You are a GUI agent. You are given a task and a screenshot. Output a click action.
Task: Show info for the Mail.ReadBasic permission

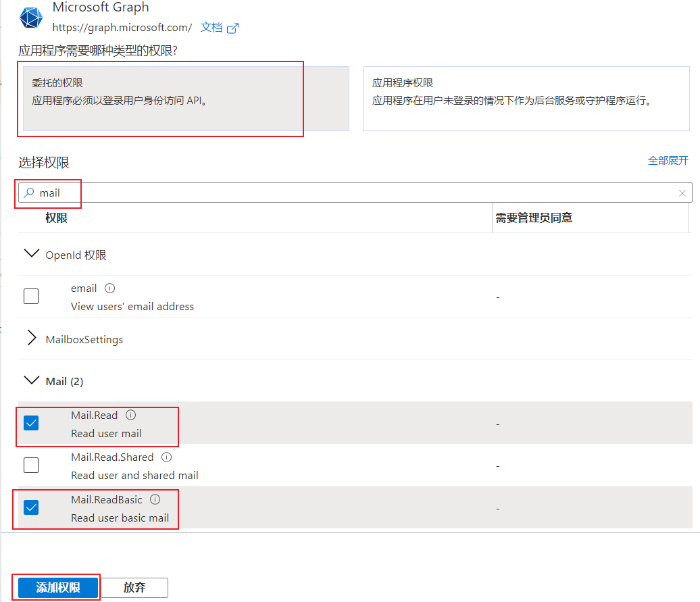[155, 499]
